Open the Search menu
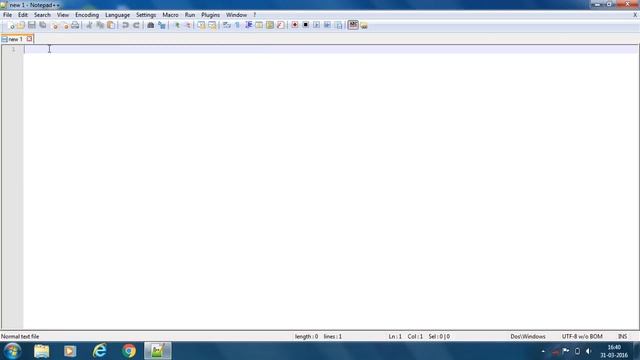 [x=42, y=15]
